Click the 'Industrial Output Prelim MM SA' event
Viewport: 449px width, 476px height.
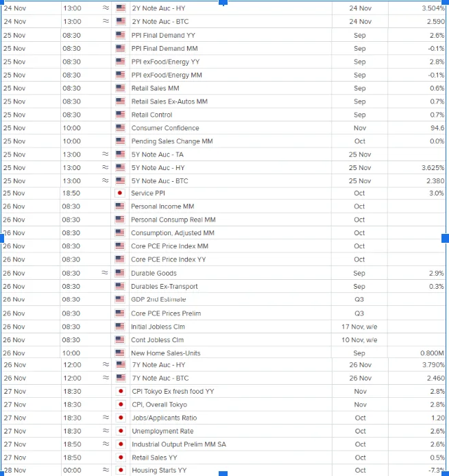click(x=179, y=444)
